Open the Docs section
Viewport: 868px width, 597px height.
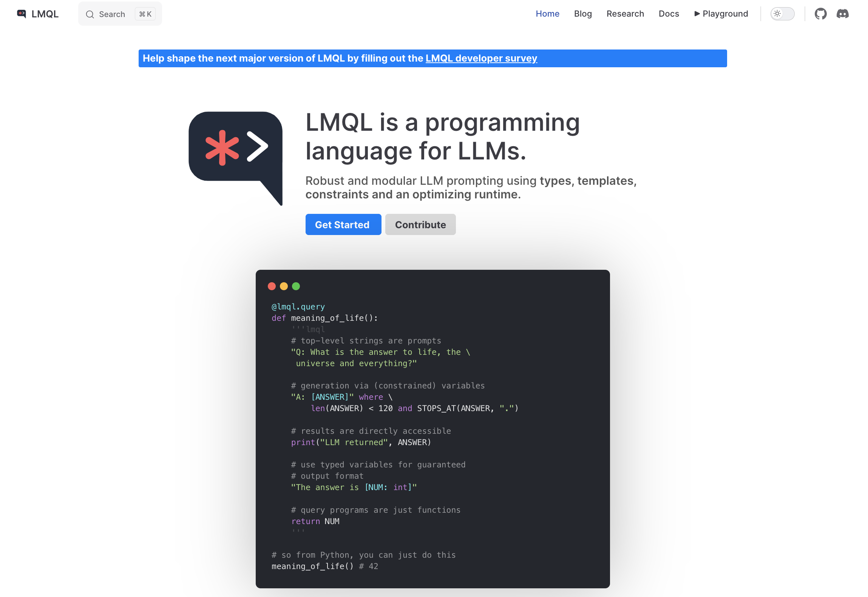[x=669, y=14]
